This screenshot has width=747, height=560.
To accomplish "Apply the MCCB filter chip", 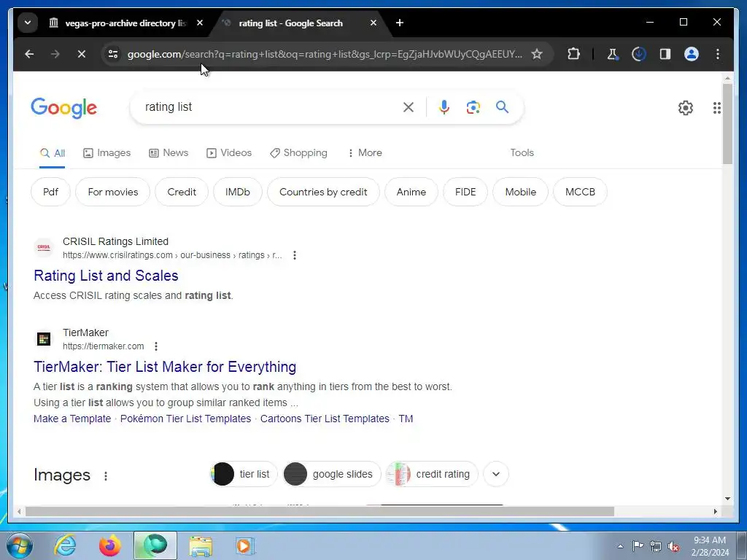I will coord(580,192).
